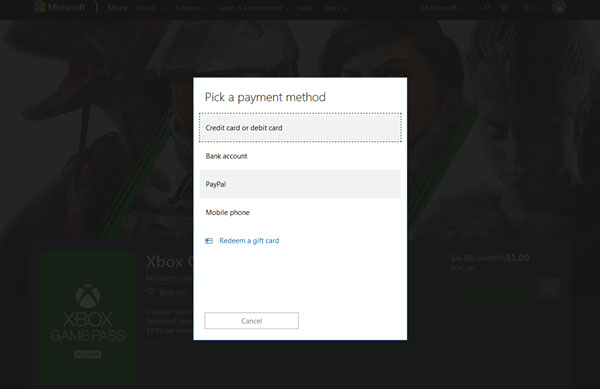Open the shopping cart icon
Screen dimensions: 600x389
504,7
